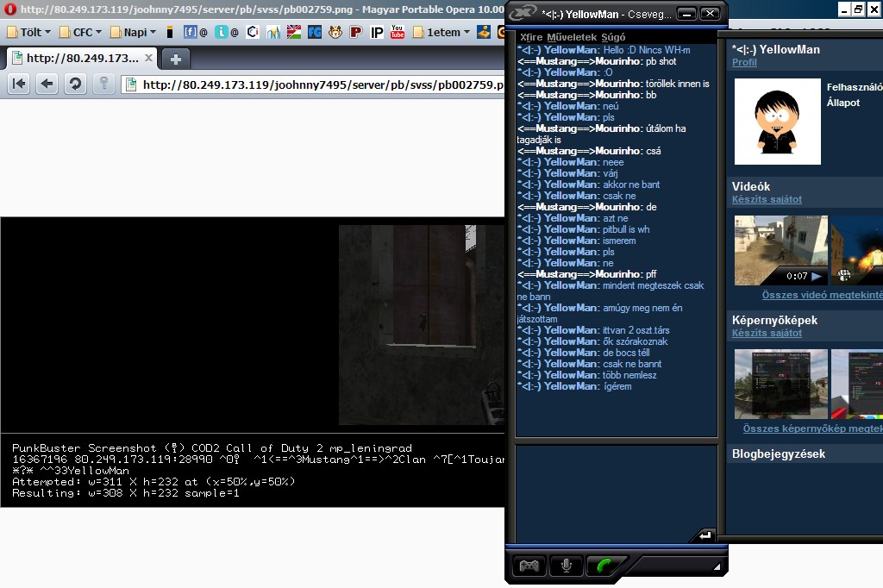Expand the CFC bookmark folder
883x588 pixels.
80,32
